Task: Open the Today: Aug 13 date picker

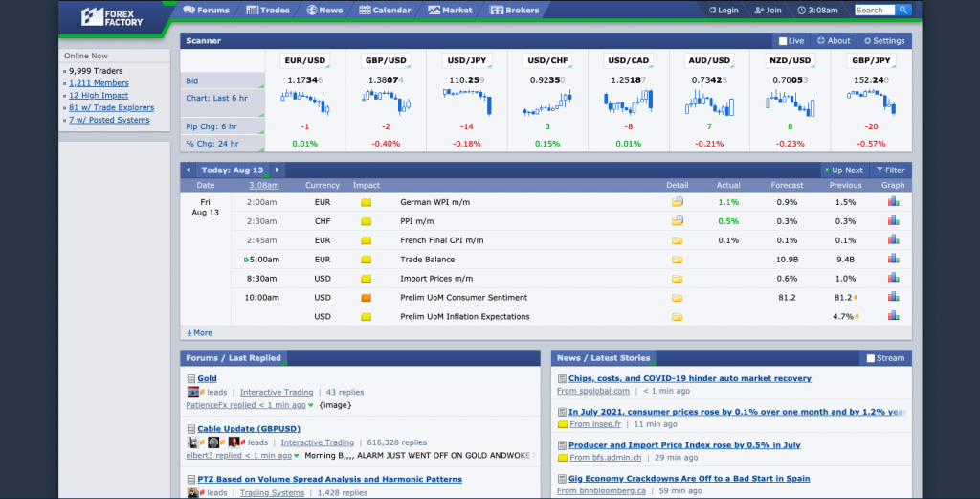Action: (x=233, y=170)
